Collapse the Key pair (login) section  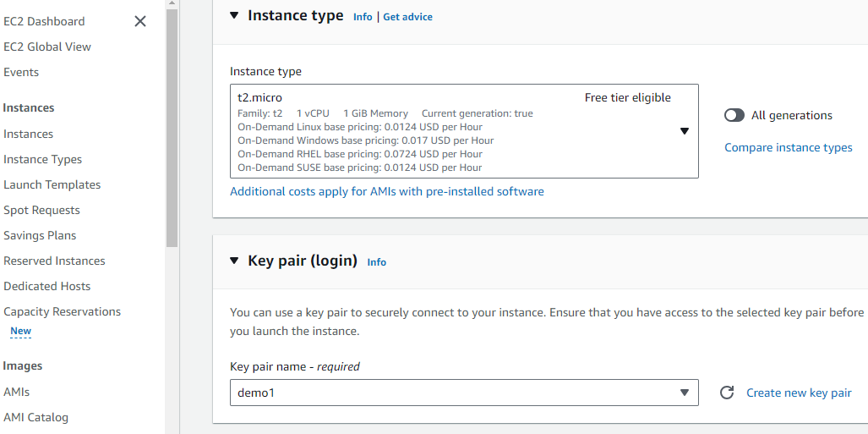(234, 261)
